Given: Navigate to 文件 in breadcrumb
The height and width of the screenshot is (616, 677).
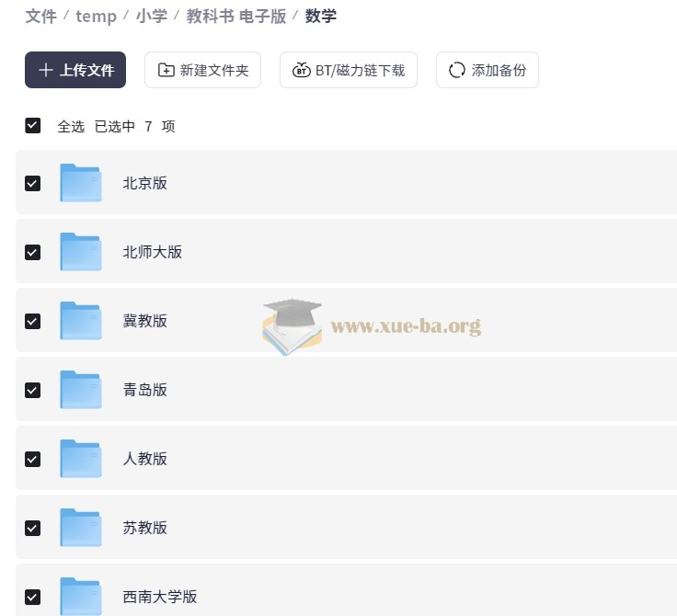Looking at the screenshot, I should click(x=40, y=17).
